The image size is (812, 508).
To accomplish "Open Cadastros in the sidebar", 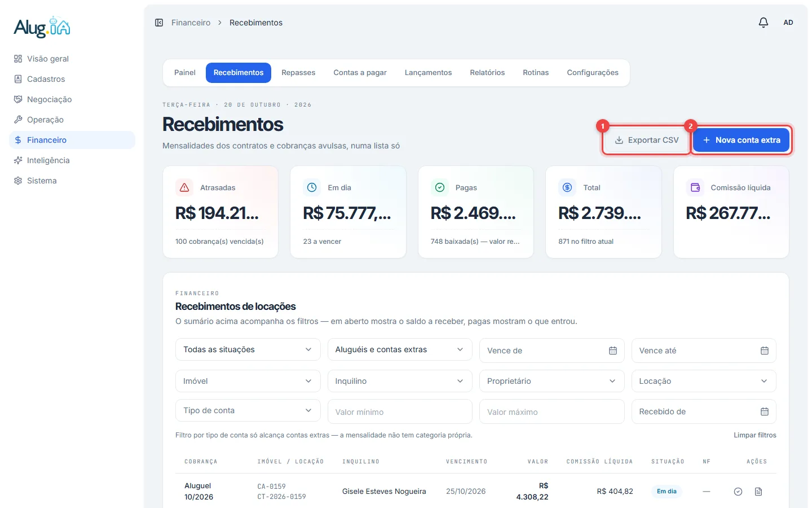I will [x=72, y=79].
